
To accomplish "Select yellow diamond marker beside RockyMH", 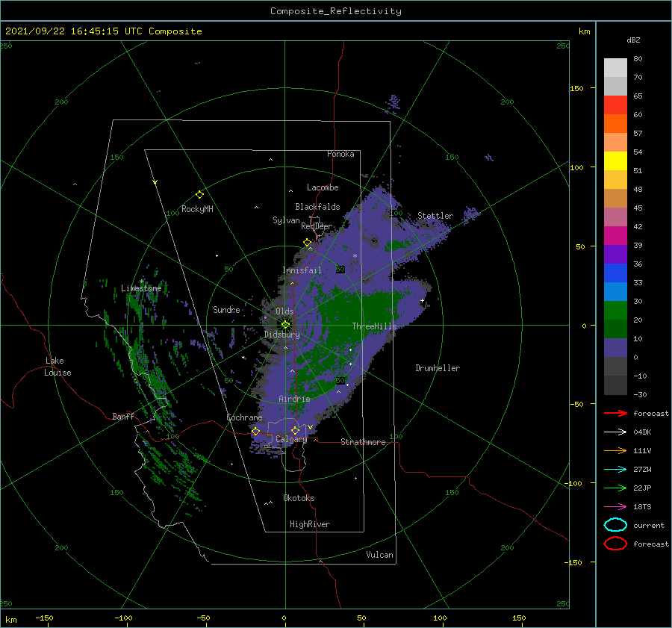I will [199, 195].
